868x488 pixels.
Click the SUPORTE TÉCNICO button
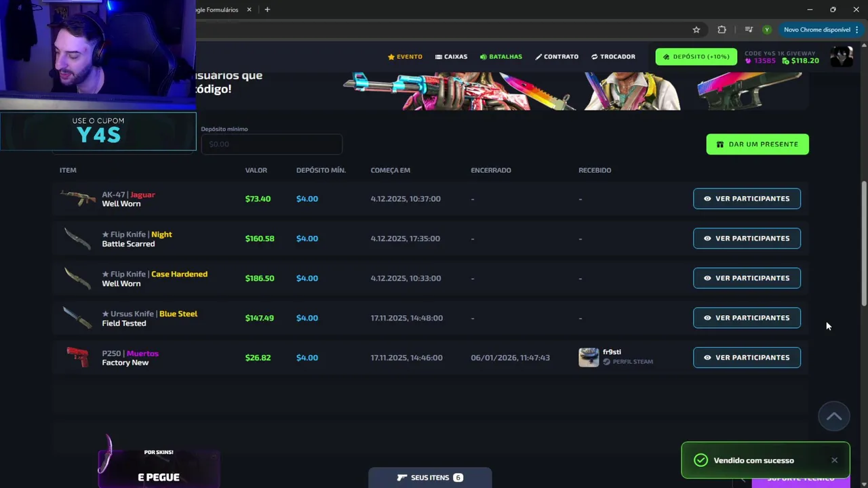(x=801, y=479)
